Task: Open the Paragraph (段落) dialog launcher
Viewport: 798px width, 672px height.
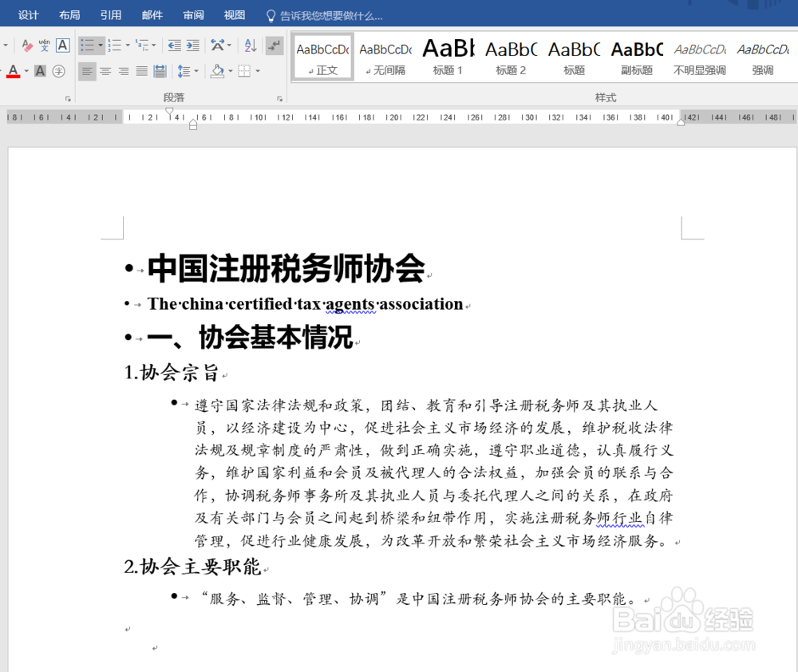Action: point(279,99)
